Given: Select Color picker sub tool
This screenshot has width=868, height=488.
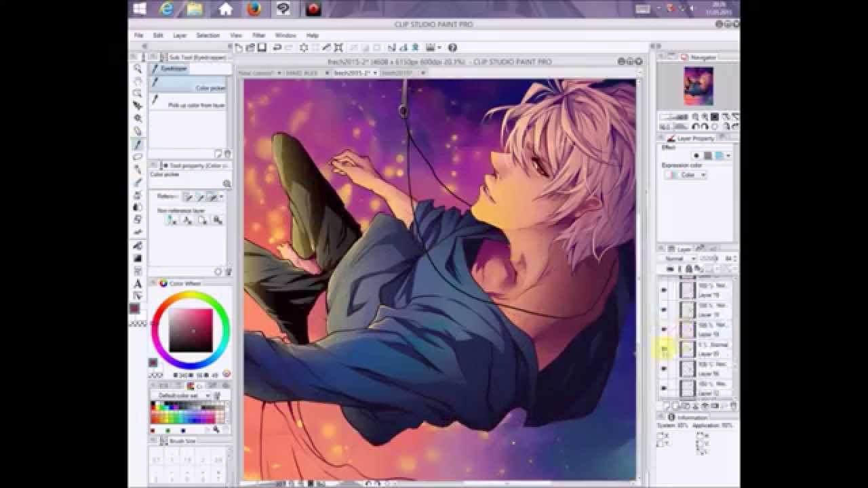Looking at the screenshot, I should coord(189,84).
